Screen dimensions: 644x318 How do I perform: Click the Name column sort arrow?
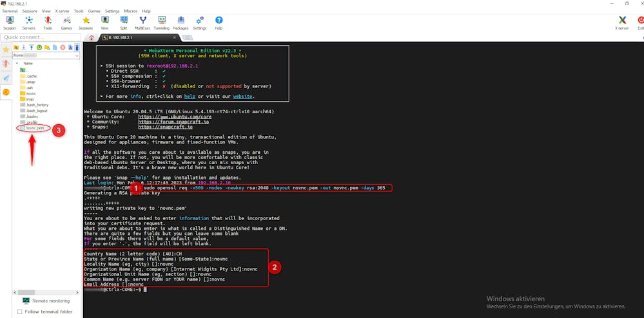pos(17,63)
